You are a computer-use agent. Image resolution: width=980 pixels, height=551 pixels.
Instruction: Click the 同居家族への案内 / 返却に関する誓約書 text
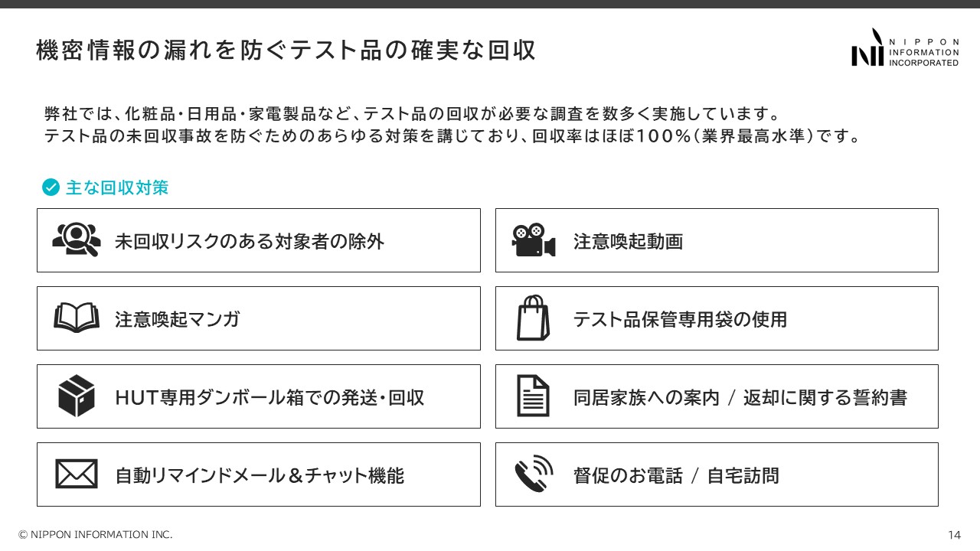point(740,398)
